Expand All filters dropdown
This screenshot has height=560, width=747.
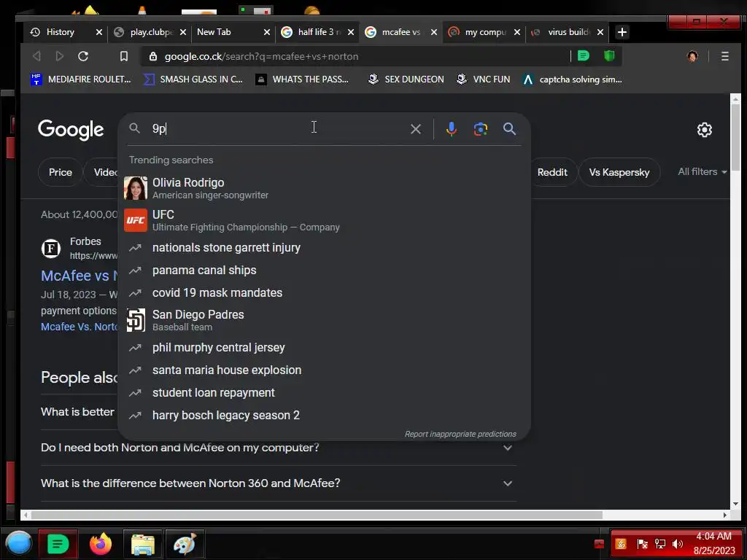703,172
